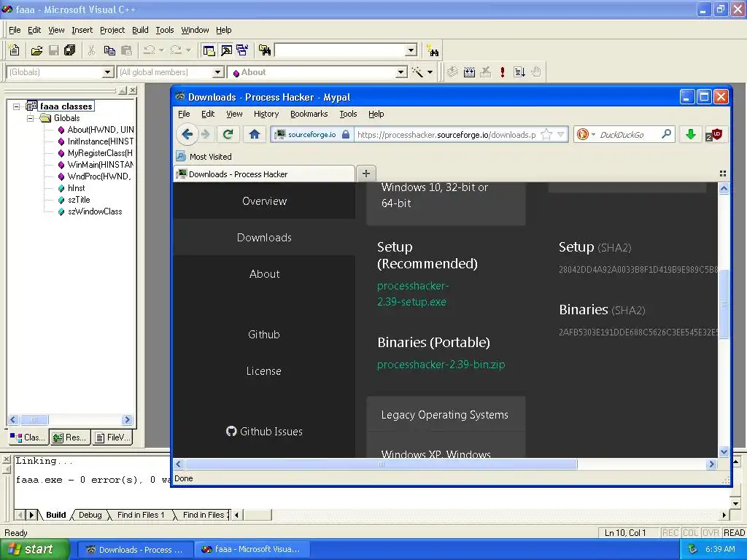This screenshot has width=747, height=560.
Task: Click the ClassView horizontal scrollbar thumb
Action: [x=34, y=419]
